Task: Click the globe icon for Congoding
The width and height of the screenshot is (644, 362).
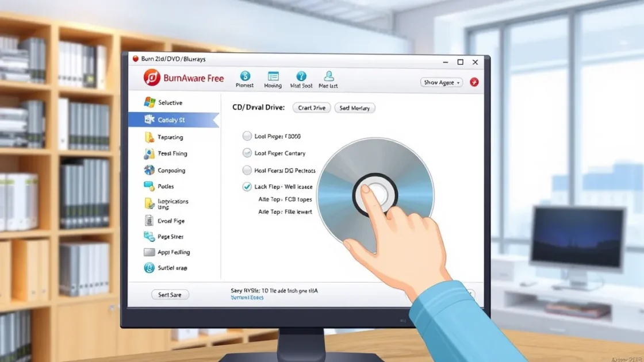Action: [149, 170]
